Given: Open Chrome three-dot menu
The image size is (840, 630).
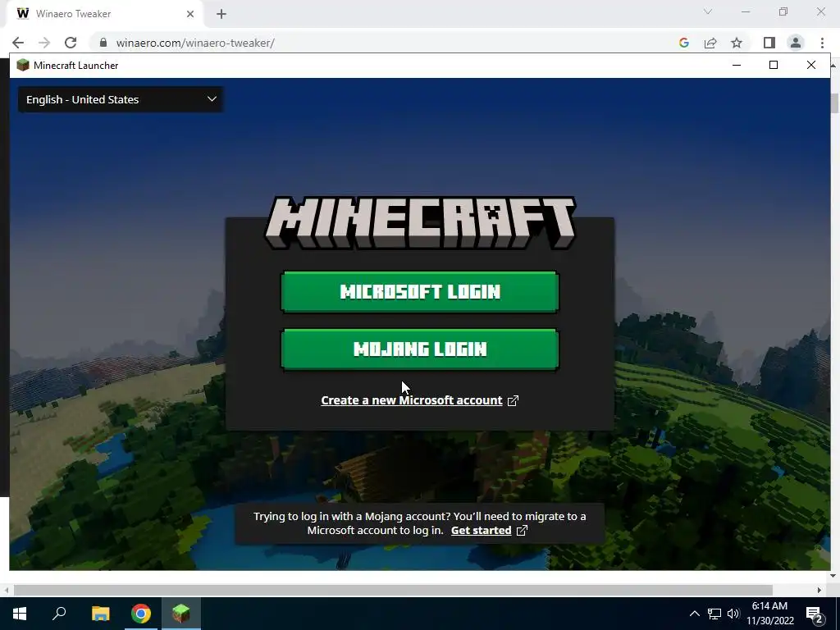Looking at the screenshot, I should point(822,43).
